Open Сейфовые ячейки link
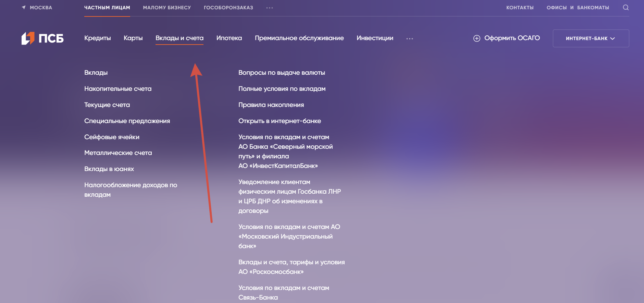 pyautogui.click(x=112, y=137)
